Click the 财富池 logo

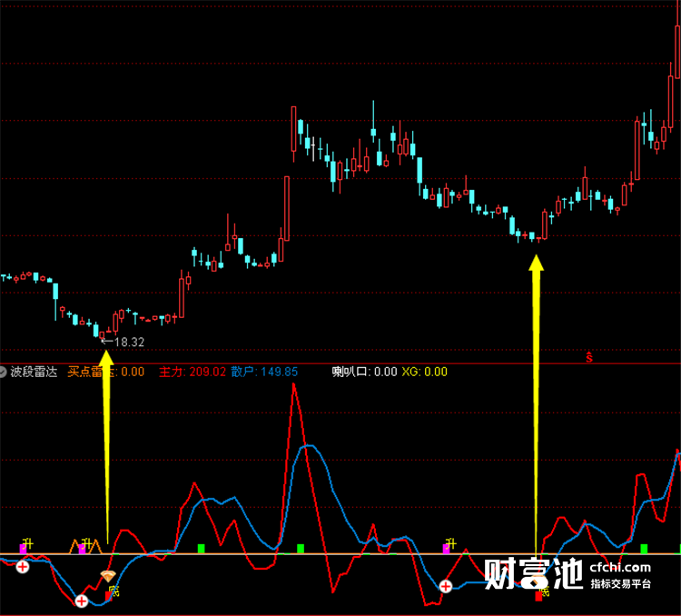[x=533, y=574]
